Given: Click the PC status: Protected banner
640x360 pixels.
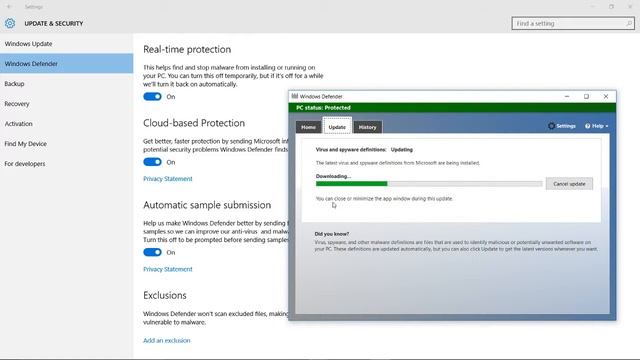Looking at the screenshot, I should 452,108.
